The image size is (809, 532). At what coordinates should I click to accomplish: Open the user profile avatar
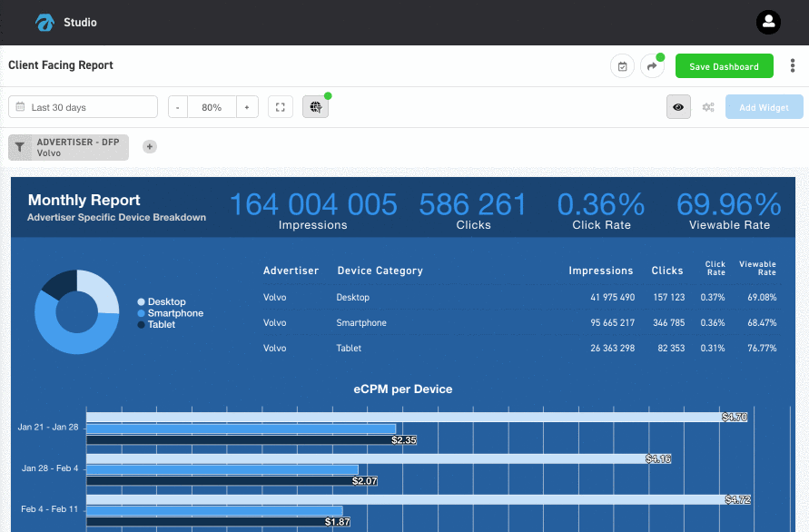click(768, 22)
